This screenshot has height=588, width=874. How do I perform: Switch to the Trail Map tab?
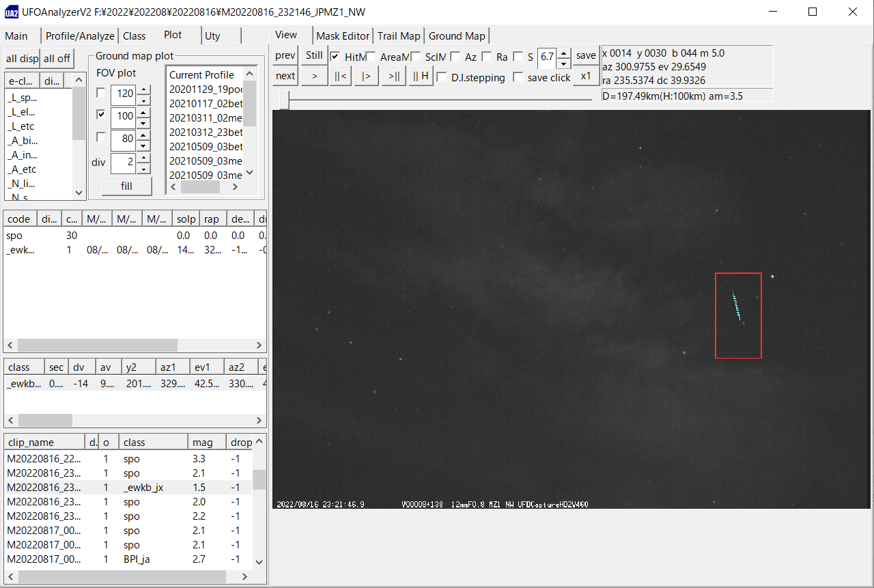tap(399, 36)
